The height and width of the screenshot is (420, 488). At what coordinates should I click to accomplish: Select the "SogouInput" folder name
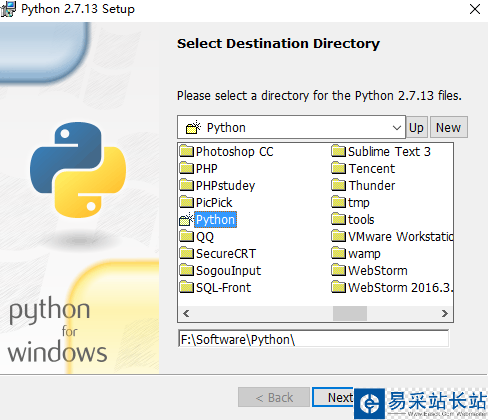[228, 271]
